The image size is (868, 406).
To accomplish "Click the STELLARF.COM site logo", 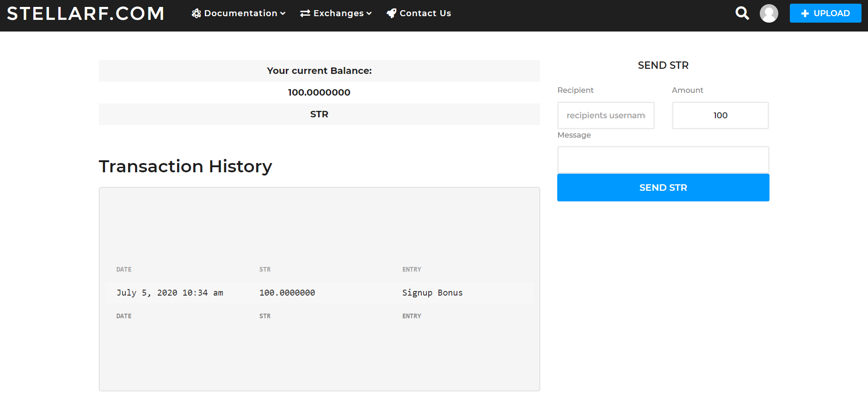I will [x=86, y=13].
